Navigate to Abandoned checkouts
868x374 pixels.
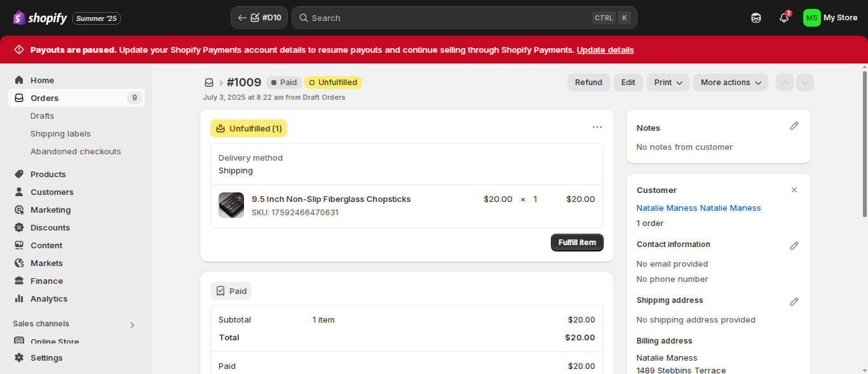click(76, 152)
